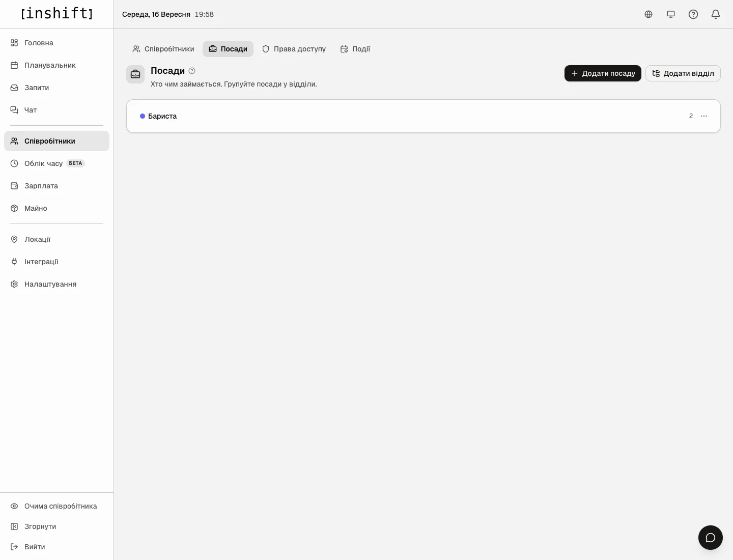This screenshot has width=733, height=560.
Task: Open the chat support bubble
Action: (711, 538)
